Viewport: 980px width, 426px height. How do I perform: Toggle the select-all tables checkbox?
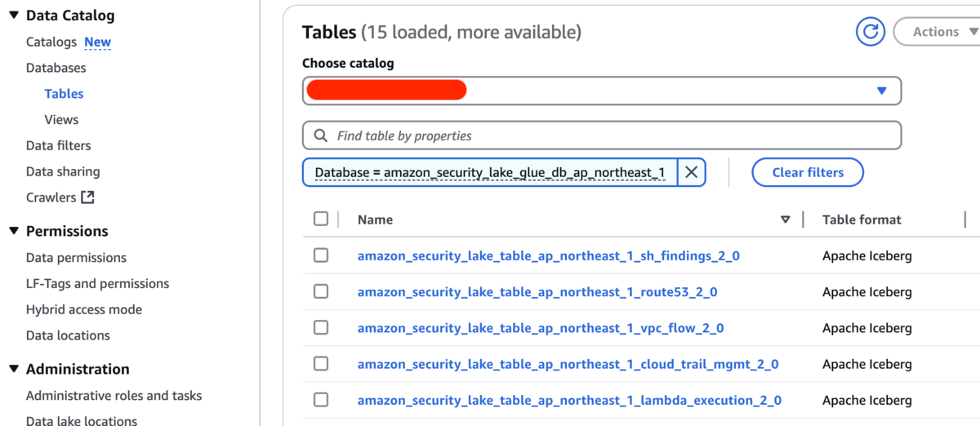[321, 219]
